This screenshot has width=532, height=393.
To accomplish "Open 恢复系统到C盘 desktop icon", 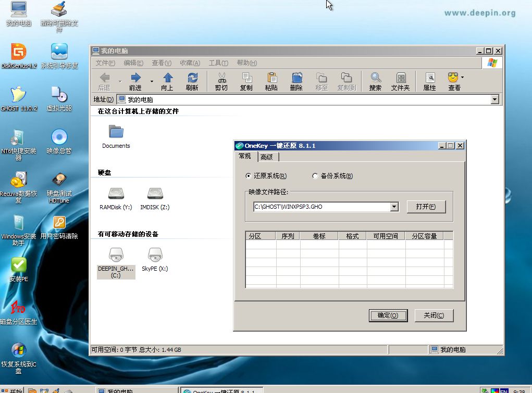I will coord(19,358).
